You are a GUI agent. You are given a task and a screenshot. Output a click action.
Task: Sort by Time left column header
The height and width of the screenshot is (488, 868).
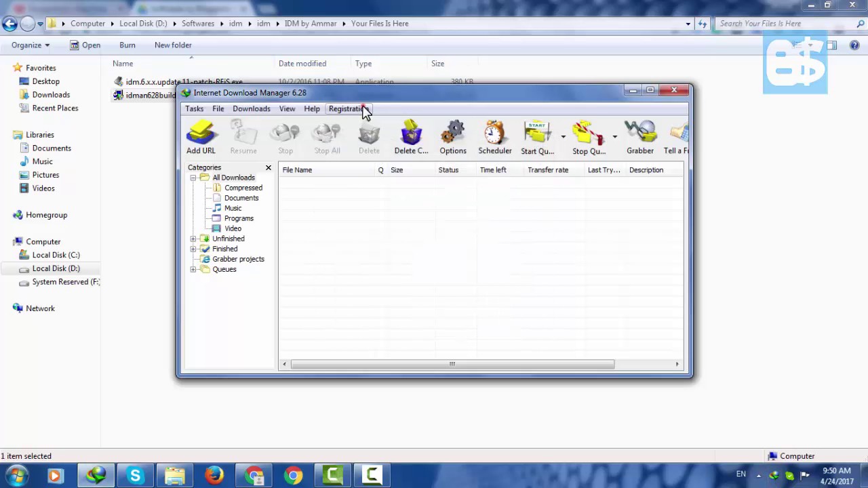[x=500, y=170]
